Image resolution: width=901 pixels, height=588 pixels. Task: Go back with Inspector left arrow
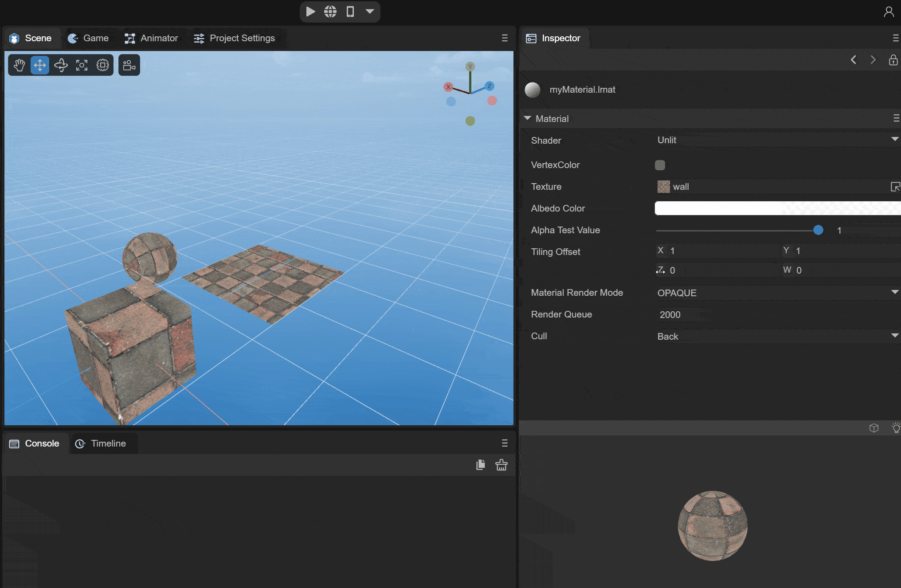pos(854,60)
